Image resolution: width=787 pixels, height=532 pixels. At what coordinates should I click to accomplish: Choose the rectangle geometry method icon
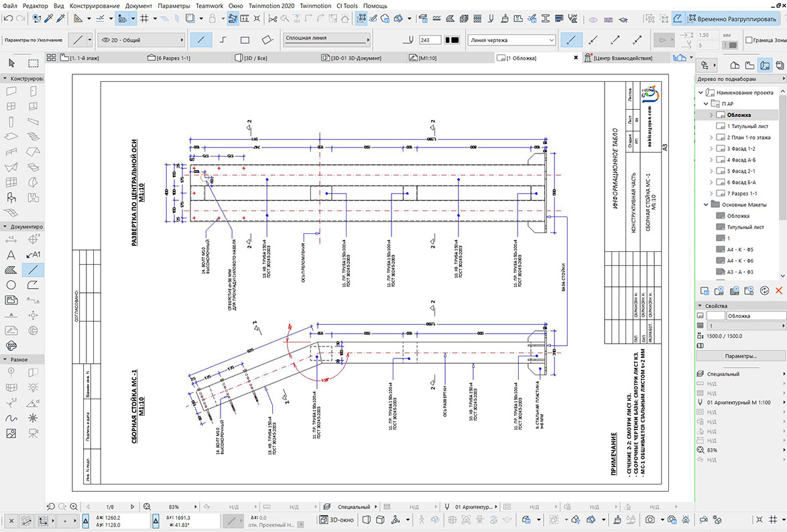coord(245,40)
